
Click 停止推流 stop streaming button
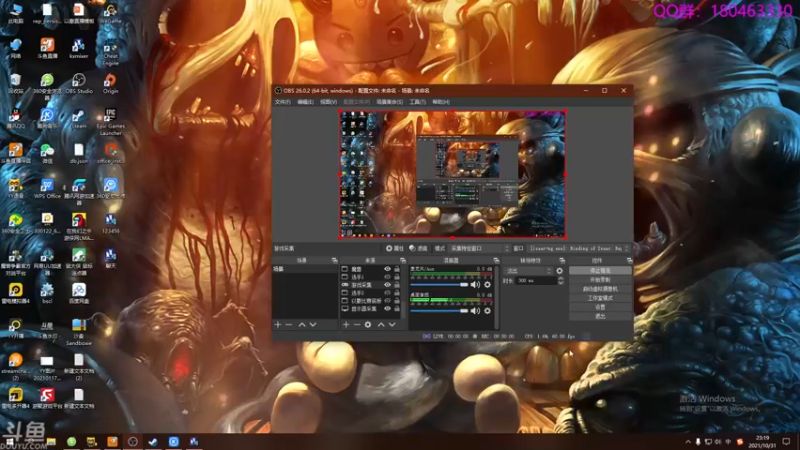(600, 270)
